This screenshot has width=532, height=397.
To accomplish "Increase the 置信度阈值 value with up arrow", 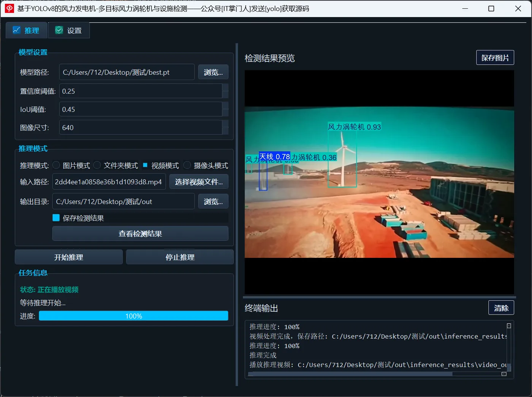I will [225, 87].
